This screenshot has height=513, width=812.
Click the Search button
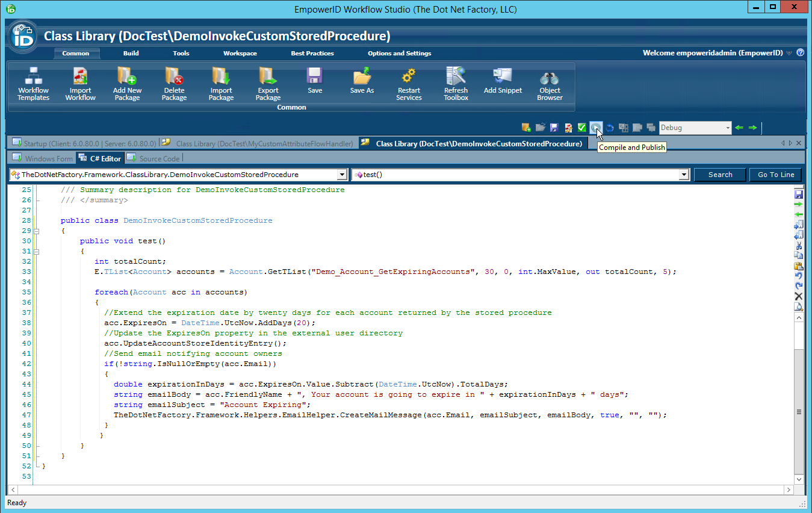pyautogui.click(x=720, y=174)
